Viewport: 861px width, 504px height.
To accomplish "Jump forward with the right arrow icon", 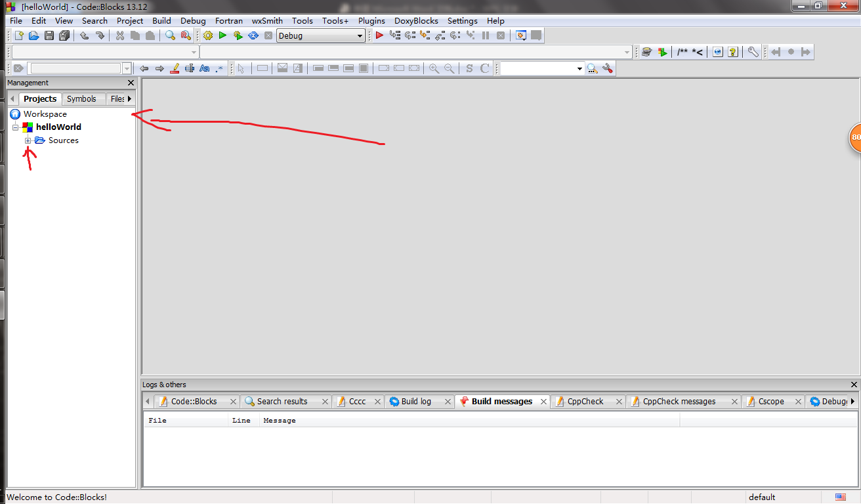I will [159, 68].
